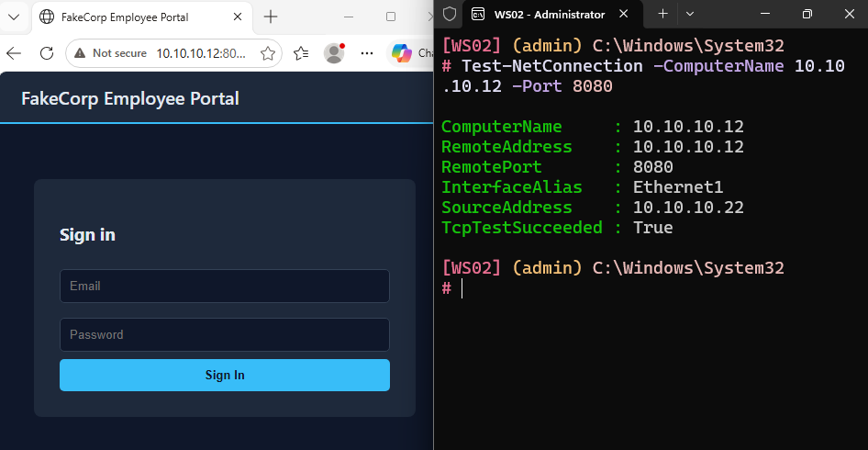Click the -Port parameter text

(x=537, y=86)
